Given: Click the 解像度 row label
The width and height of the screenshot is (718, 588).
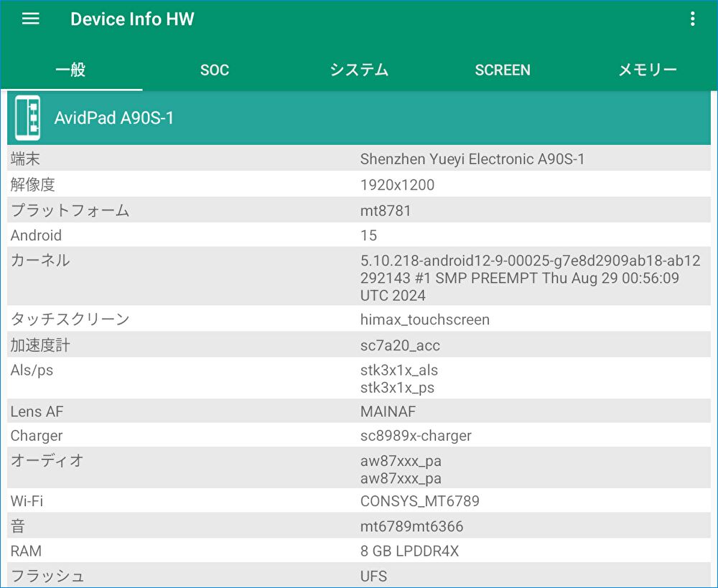Looking at the screenshot, I should click(x=33, y=185).
